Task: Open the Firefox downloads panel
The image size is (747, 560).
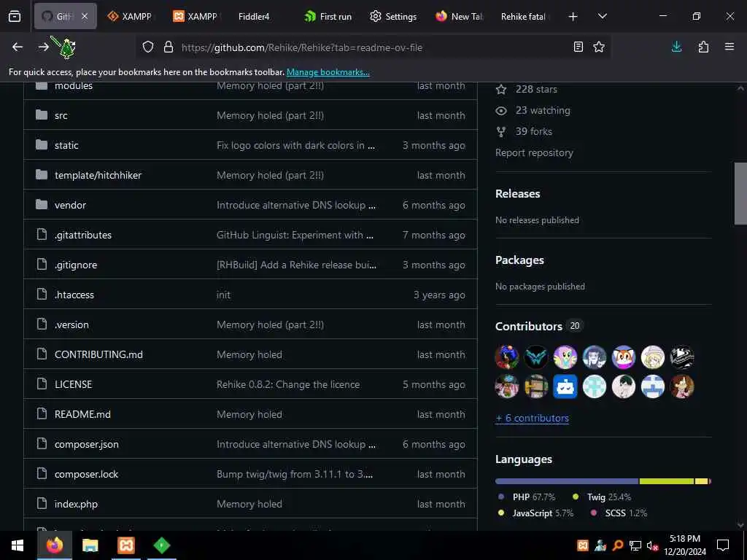Action: coord(676,47)
